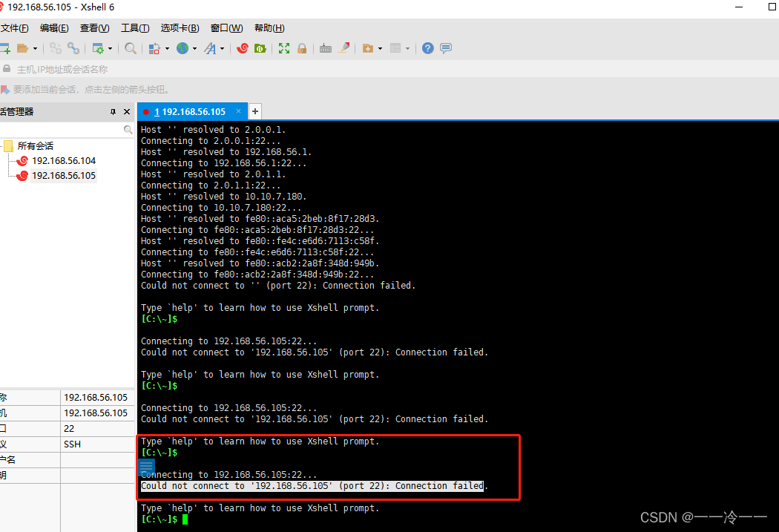Toggle full screen mode with the expand icon
This screenshot has height=532, width=779.
284,47
